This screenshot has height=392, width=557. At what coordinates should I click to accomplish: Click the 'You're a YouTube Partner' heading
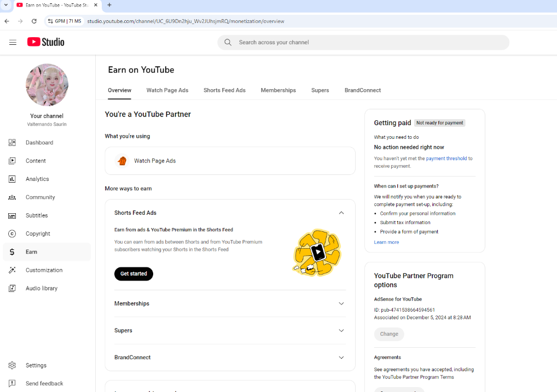pos(148,114)
